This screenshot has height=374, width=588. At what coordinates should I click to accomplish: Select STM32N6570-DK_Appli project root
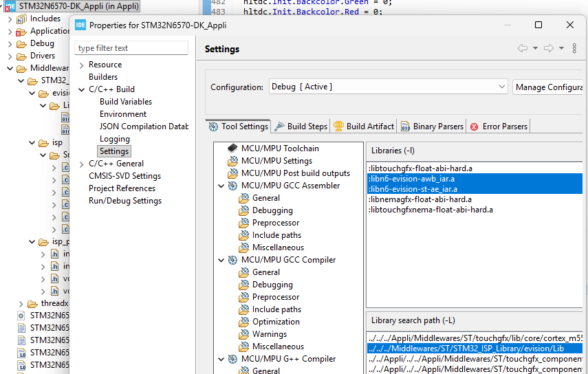coord(78,6)
